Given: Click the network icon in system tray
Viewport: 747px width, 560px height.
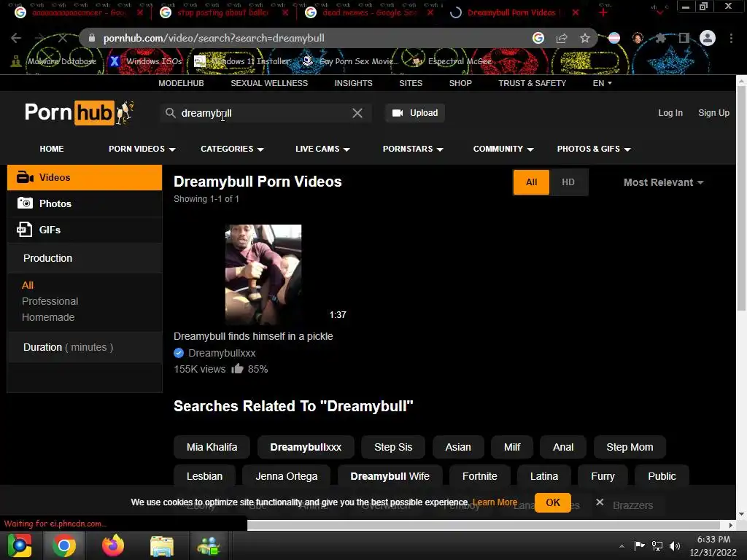Looking at the screenshot, I should (x=657, y=545).
